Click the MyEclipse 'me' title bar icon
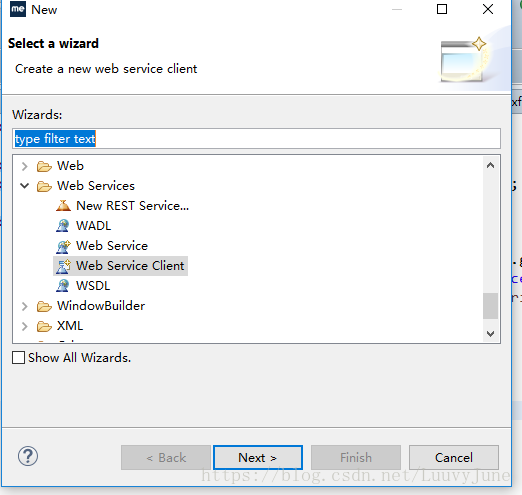The image size is (522, 495). 18,9
